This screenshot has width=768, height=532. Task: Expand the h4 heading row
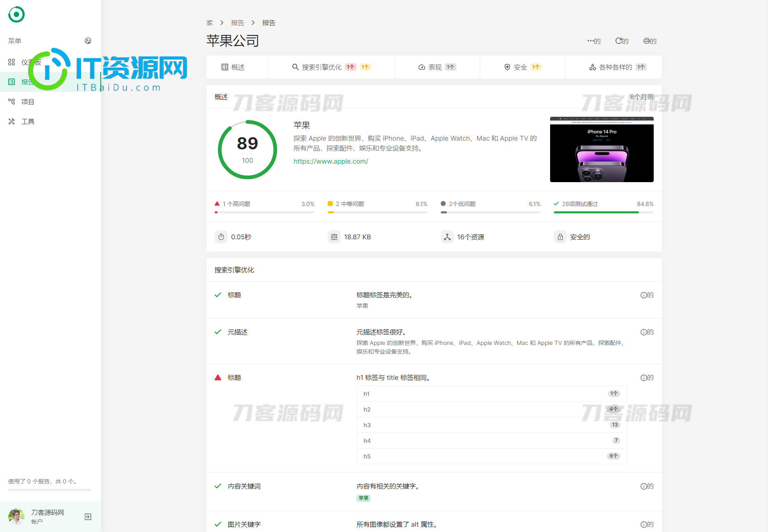click(492, 441)
